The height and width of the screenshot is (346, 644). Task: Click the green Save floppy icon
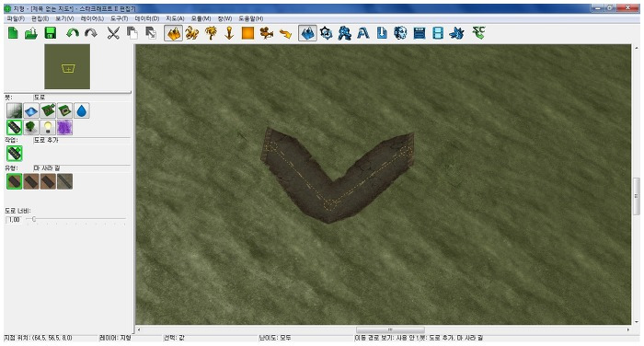tap(50, 33)
